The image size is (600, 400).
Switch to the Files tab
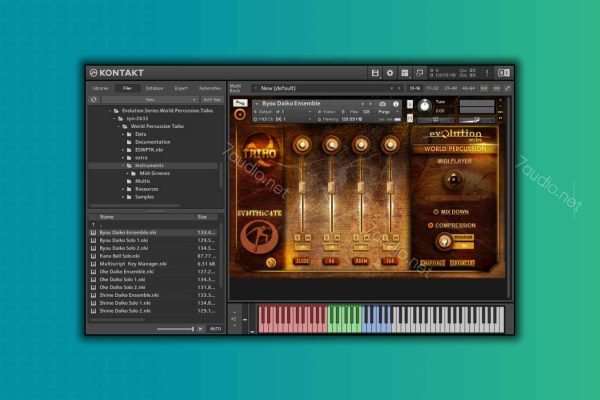127,88
